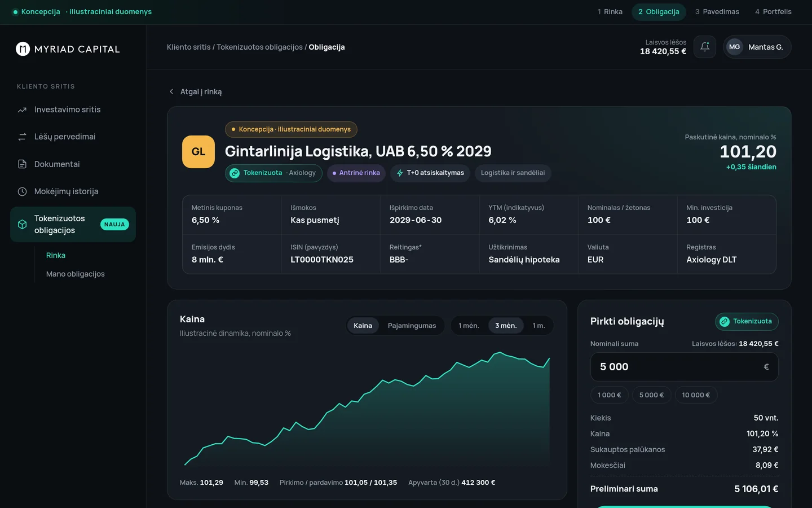The image size is (812, 508).
Task: Click the back arrow beside Atgal į rinką
Action: click(x=171, y=91)
